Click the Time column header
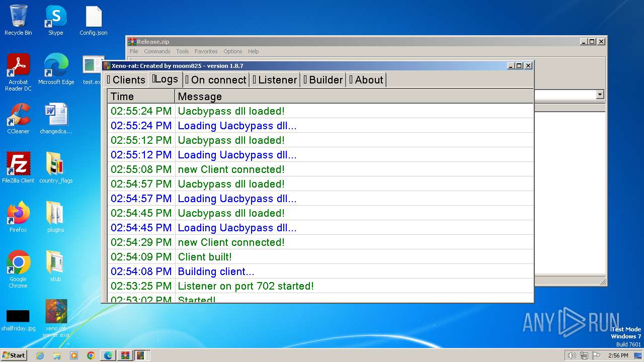 (141, 97)
